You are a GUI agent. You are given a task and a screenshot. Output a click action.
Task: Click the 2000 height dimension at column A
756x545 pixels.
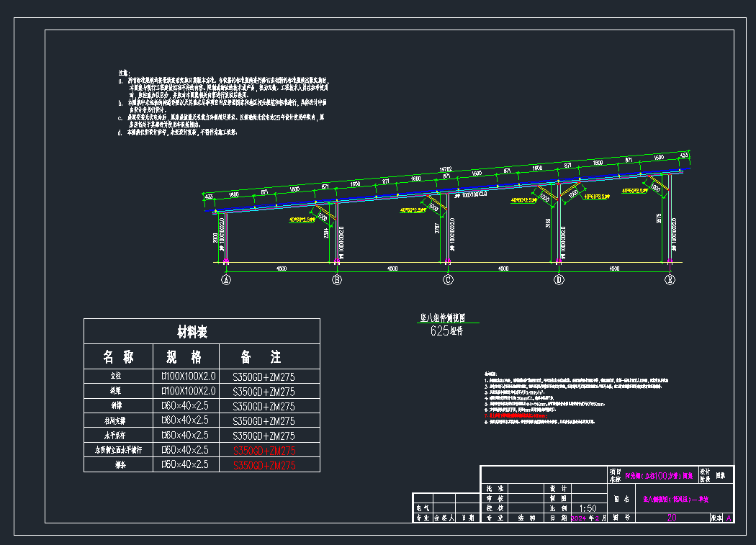(215, 238)
